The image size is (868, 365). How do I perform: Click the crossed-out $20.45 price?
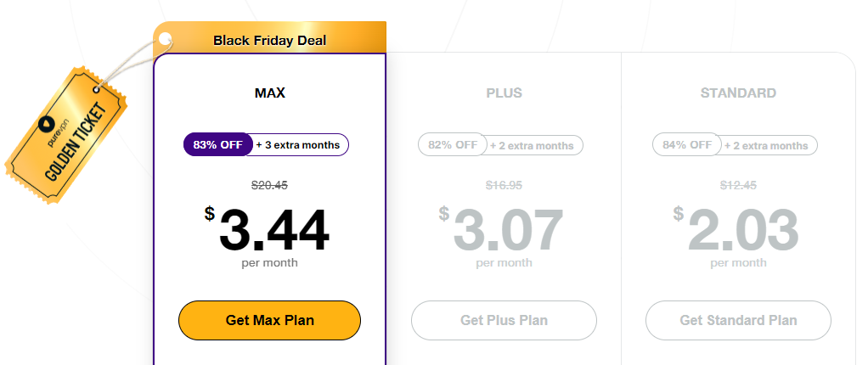269,185
